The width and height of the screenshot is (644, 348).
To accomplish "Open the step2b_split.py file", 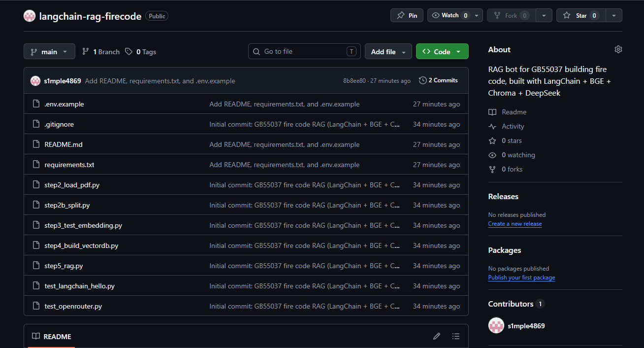I will (x=67, y=205).
